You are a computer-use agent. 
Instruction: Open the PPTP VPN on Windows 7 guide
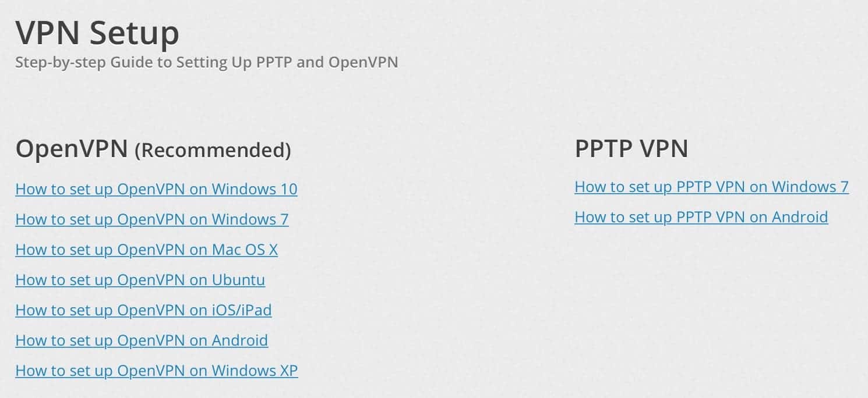pyautogui.click(x=711, y=187)
